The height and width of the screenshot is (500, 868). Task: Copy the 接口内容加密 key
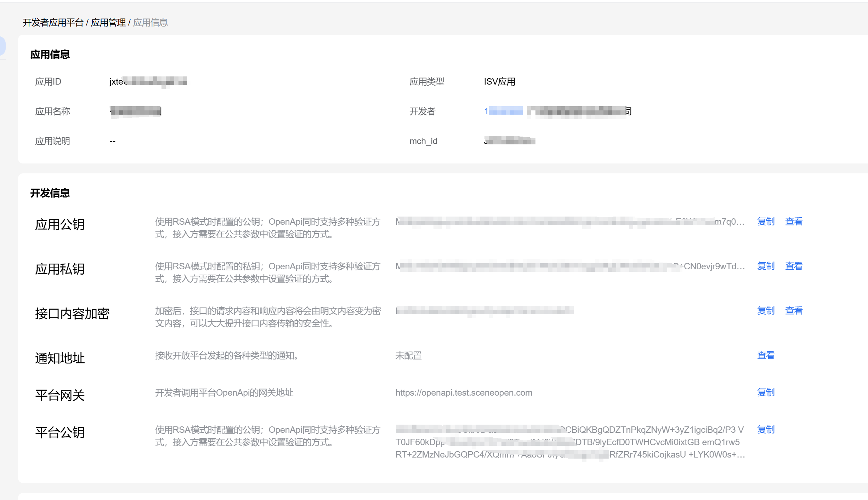tap(765, 311)
